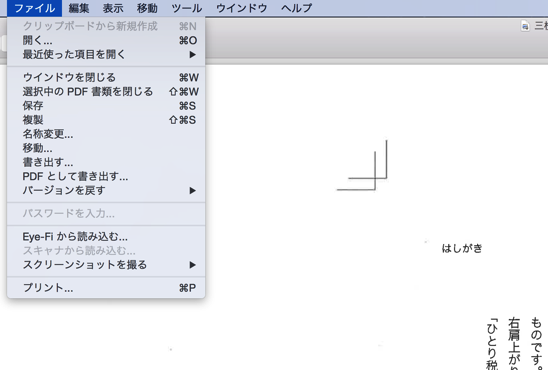This screenshot has width=548, height=370.
Task: Click the はしがき heading text
Action: tap(462, 248)
